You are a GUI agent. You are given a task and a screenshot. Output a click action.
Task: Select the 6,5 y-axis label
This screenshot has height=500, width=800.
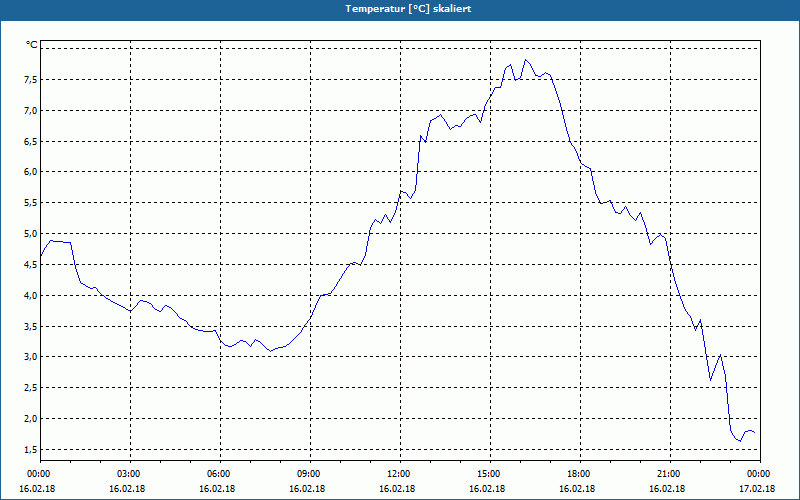click(x=31, y=141)
